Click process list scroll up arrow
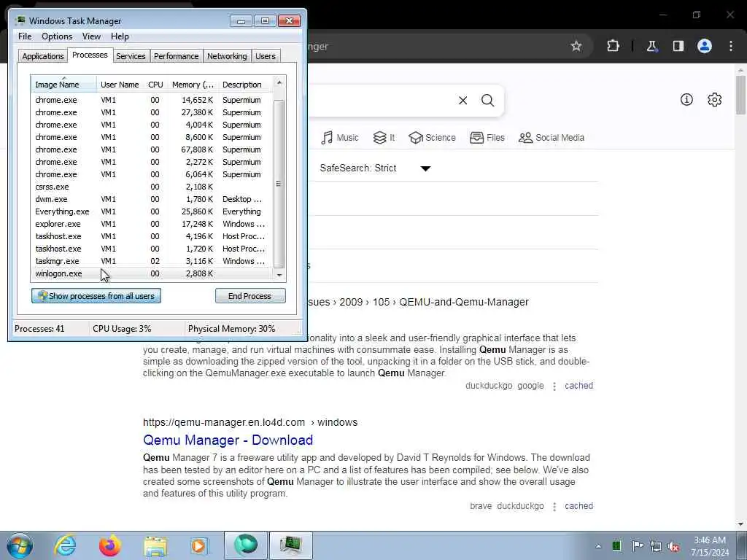This screenshot has height=560, width=747. (x=279, y=82)
